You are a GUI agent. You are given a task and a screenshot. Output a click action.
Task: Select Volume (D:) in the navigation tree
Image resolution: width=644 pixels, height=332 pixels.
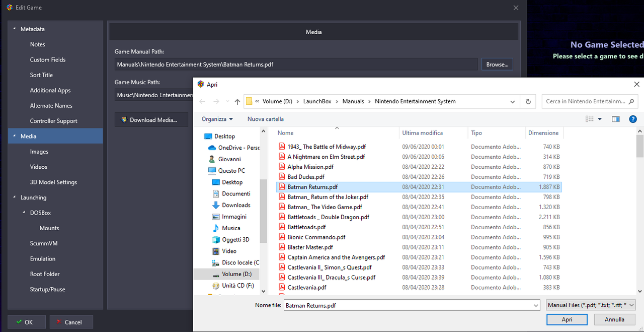226,274
